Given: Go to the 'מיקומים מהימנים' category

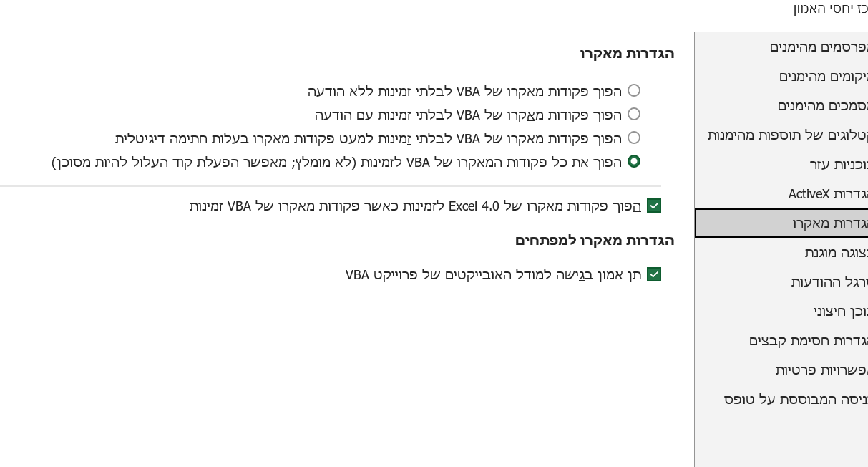Looking at the screenshot, I should pyautogui.click(x=823, y=76).
